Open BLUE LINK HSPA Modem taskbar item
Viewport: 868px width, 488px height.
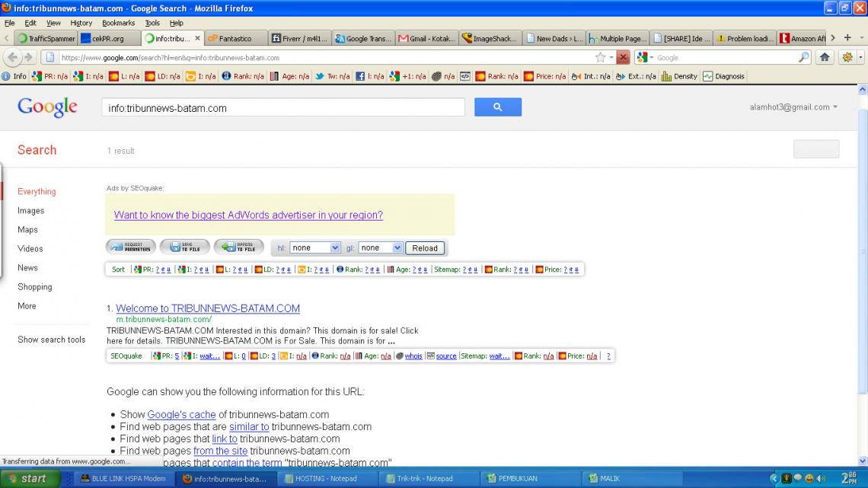pyautogui.click(x=123, y=479)
